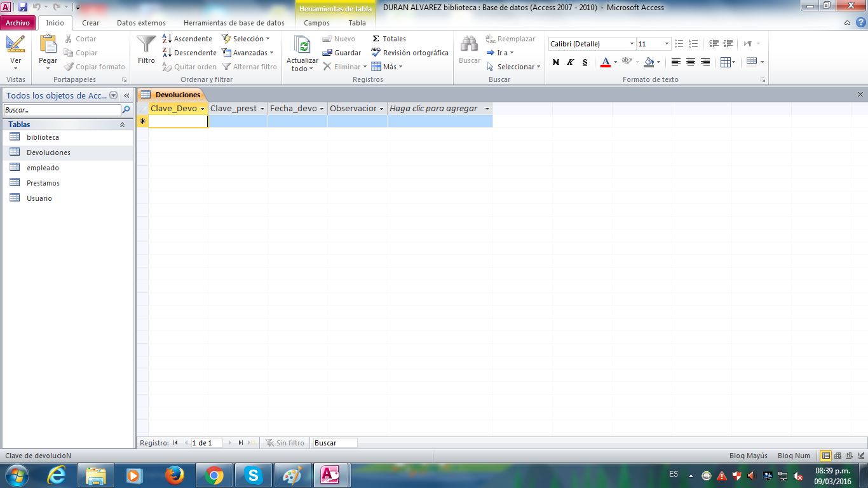868x488 pixels.
Task: Sort records with Ascendente
Action: click(187, 39)
